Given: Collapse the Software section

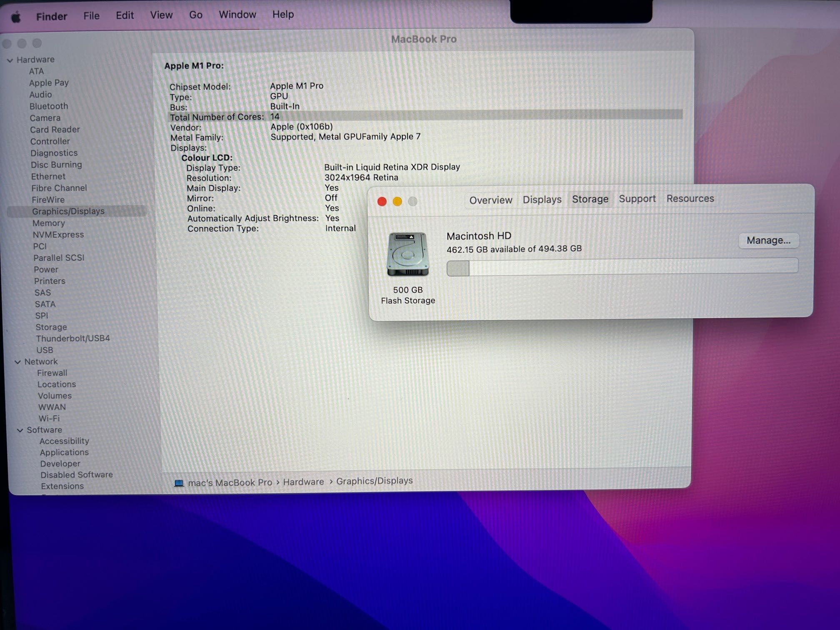Looking at the screenshot, I should click(20, 430).
